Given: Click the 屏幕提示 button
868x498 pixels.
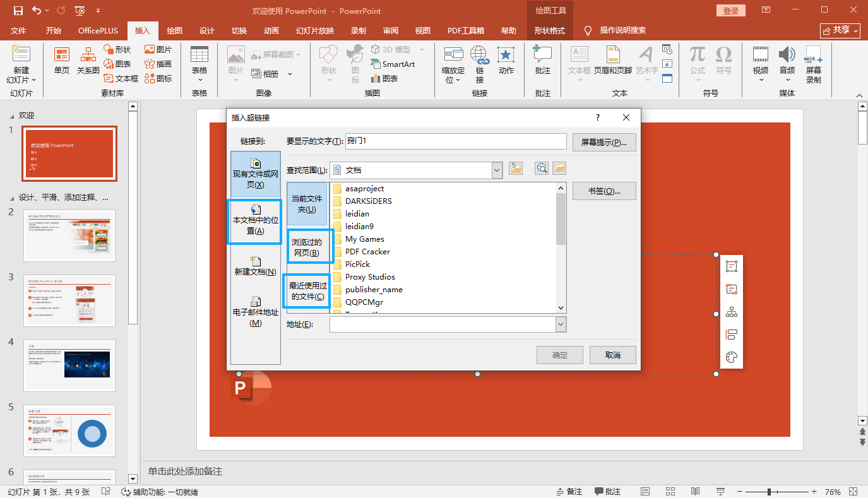Looking at the screenshot, I should 604,143.
